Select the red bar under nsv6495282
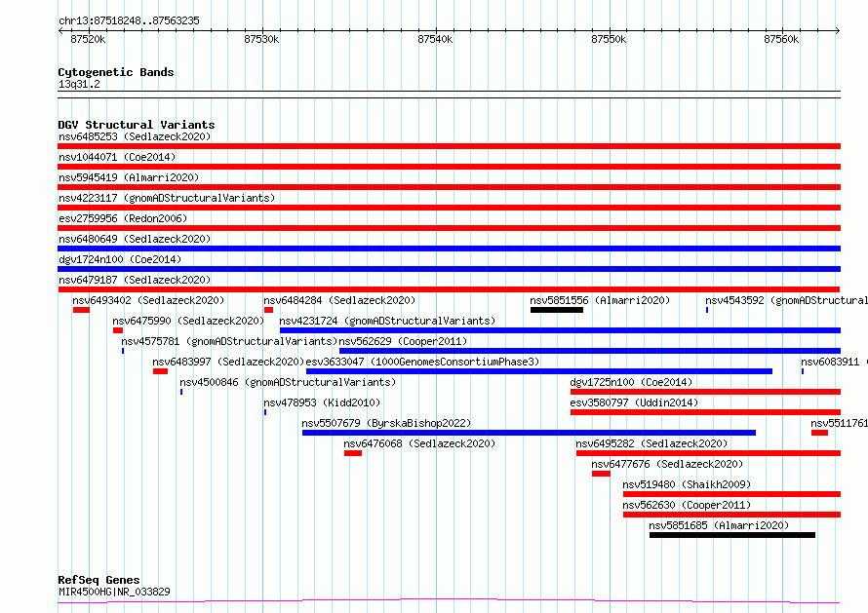 709,453
